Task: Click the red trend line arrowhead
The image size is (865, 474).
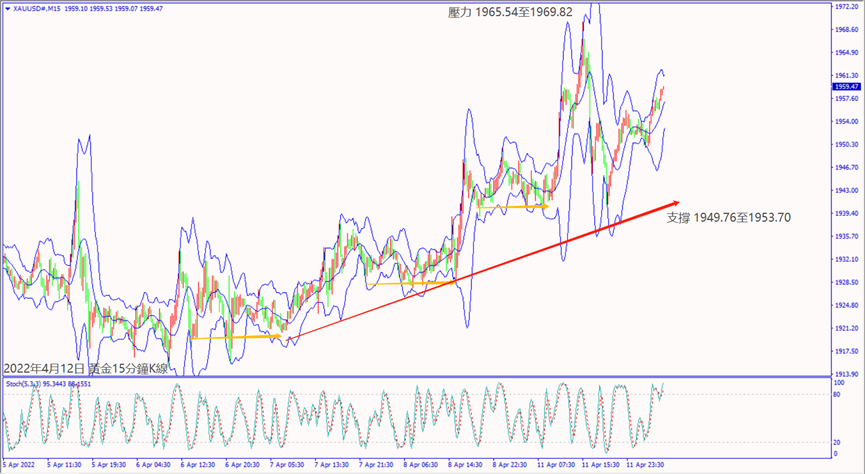Action: click(676, 202)
